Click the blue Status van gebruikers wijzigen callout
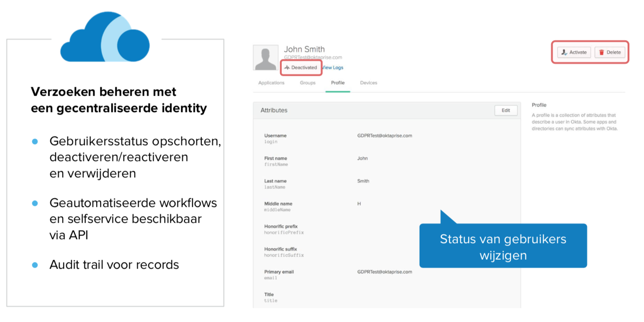 click(x=503, y=246)
